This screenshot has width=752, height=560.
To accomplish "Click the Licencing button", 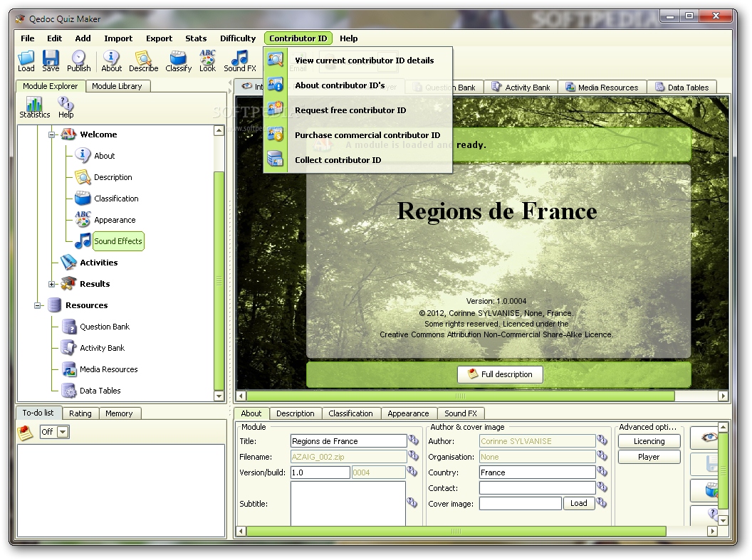I will (649, 441).
